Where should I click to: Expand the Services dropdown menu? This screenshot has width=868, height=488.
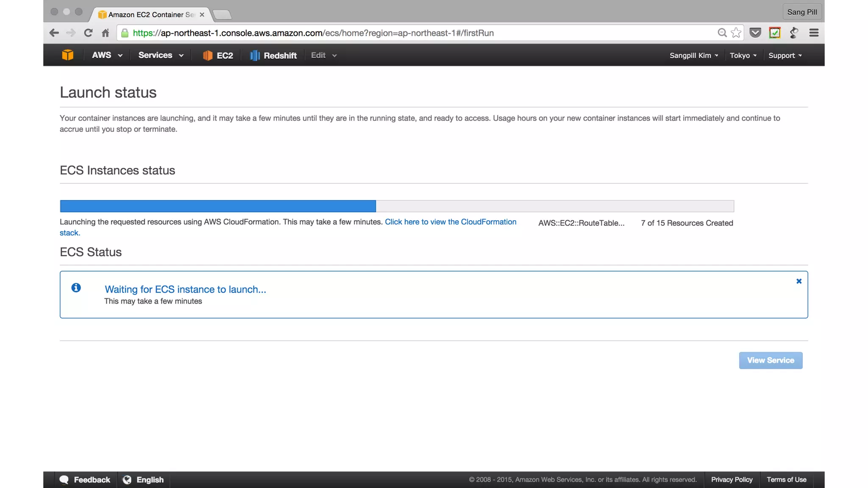pyautogui.click(x=161, y=55)
